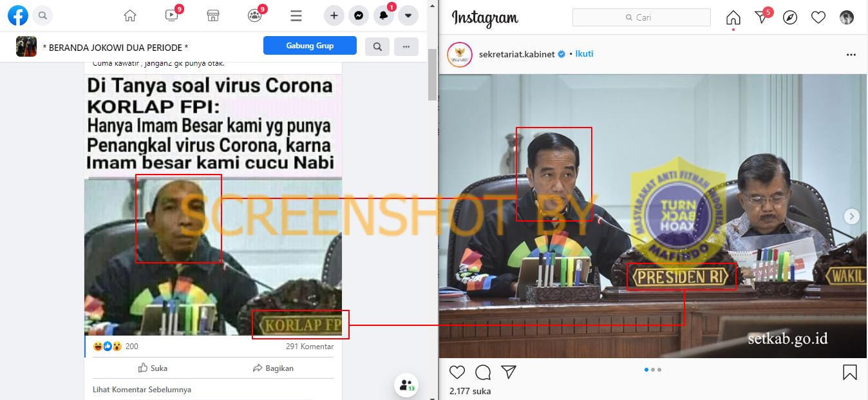Open Instagram profile avatar
The width and height of the screenshot is (868, 400).
(847, 17)
